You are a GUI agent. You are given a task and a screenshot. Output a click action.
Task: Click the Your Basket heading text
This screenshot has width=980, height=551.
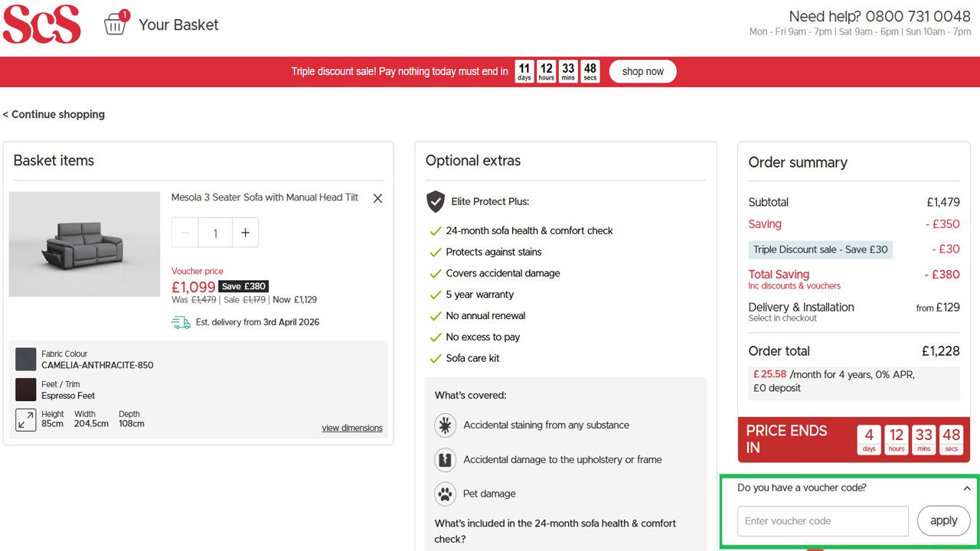[x=178, y=24]
